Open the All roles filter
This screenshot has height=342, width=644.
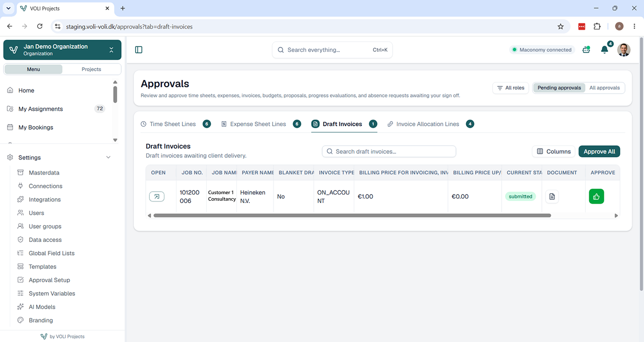[511, 88]
